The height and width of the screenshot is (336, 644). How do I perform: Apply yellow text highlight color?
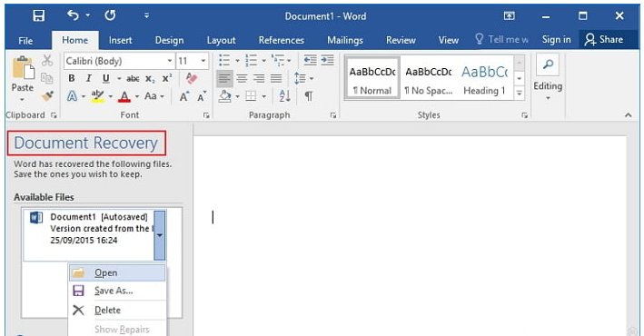(98, 96)
